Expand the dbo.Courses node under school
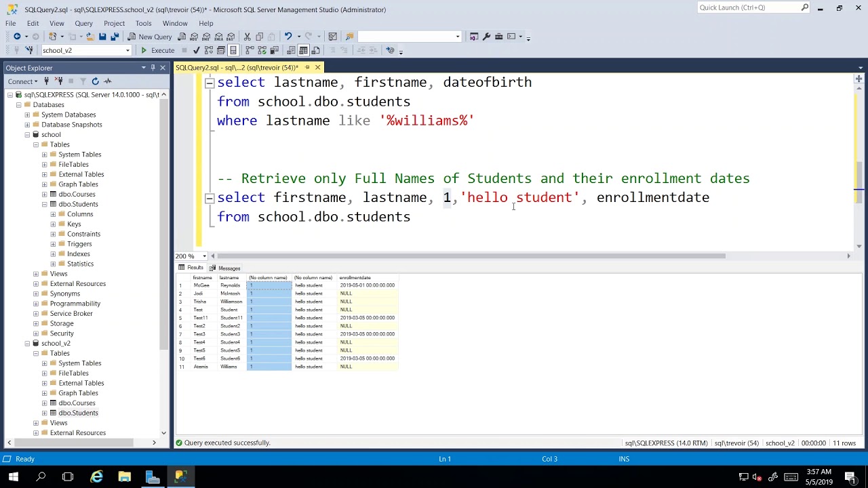The width and height of the screenshot is (868, 488). pyautogui.click(x=44, y=195)
